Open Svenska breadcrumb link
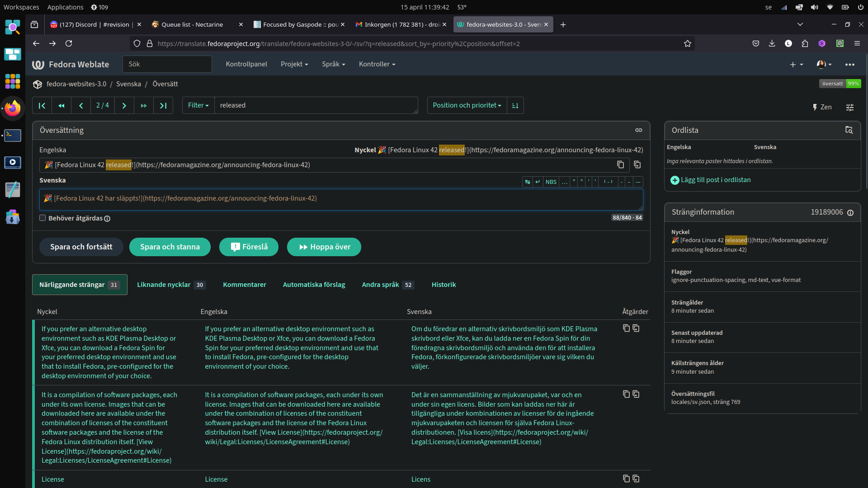 (129, 84)
